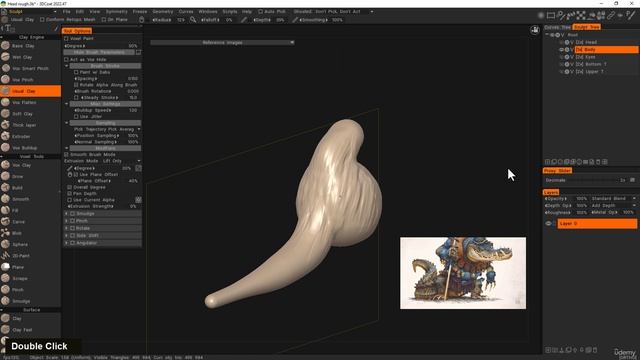Adjust the layer Opacity slider
This screenshot has width=640, height=360.
(x=566, y=199)
